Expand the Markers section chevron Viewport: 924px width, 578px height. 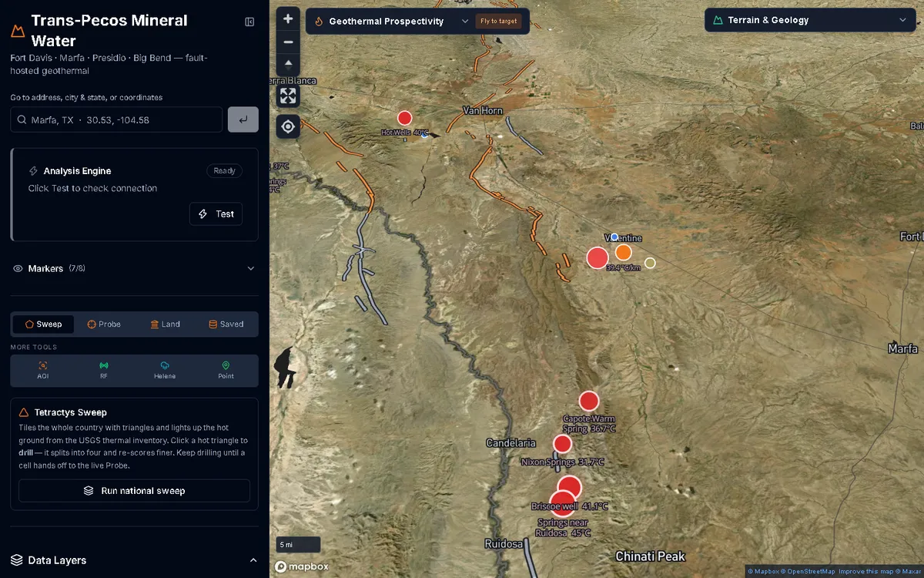click(x=250, y=268)
